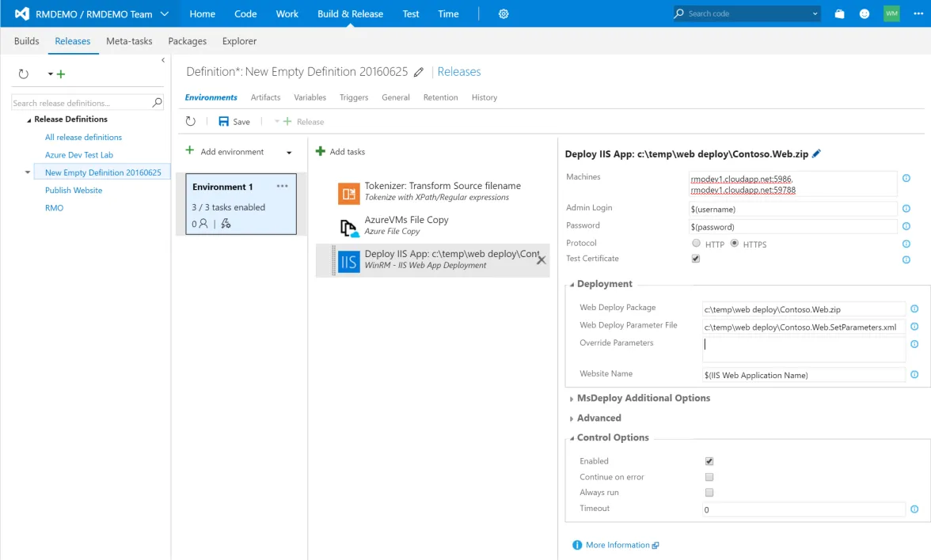The image size is (931, 560).
Task: Show info for Website Name field
Action: pos(914,374)
